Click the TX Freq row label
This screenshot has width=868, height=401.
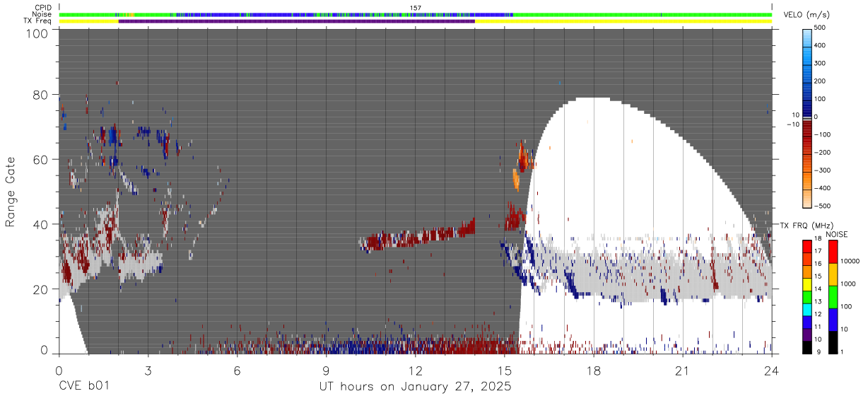37,21
